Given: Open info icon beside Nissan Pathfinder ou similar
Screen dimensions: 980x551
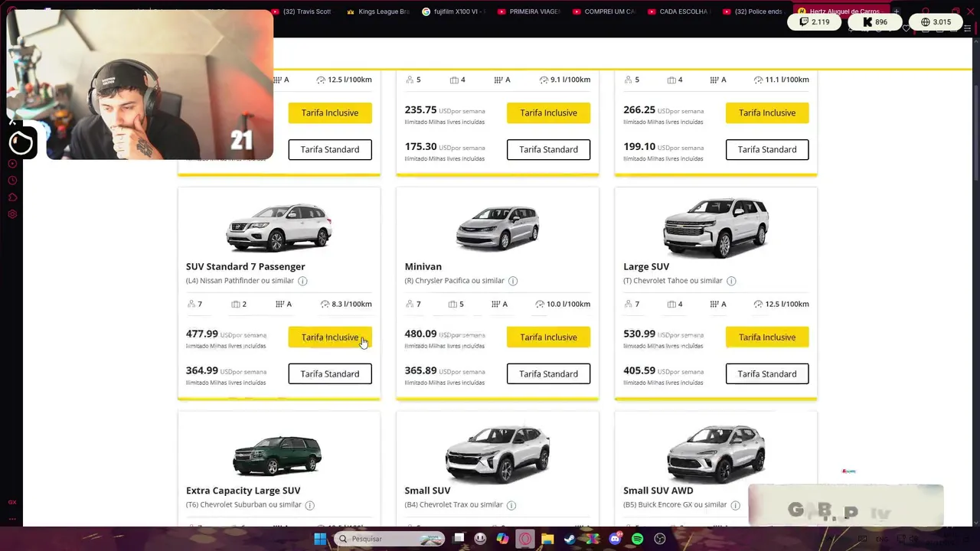Looking at the screenshot, I should (302, 281).
